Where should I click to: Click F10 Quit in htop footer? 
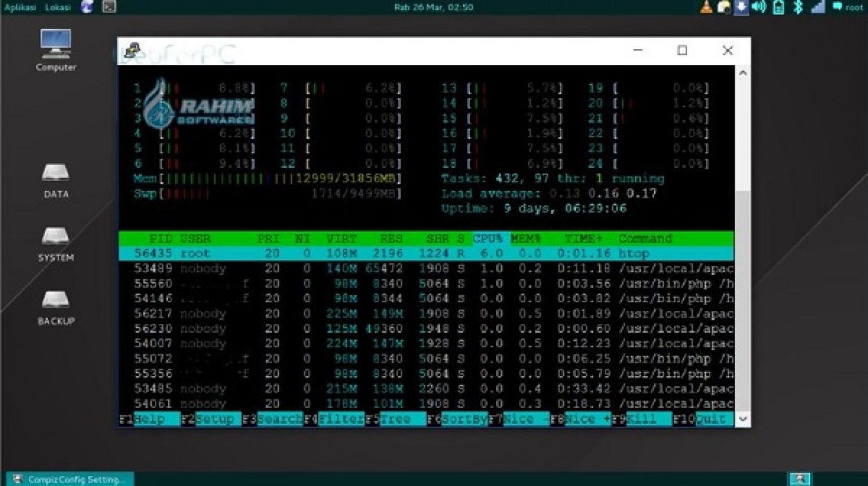[x=704, y=419]
